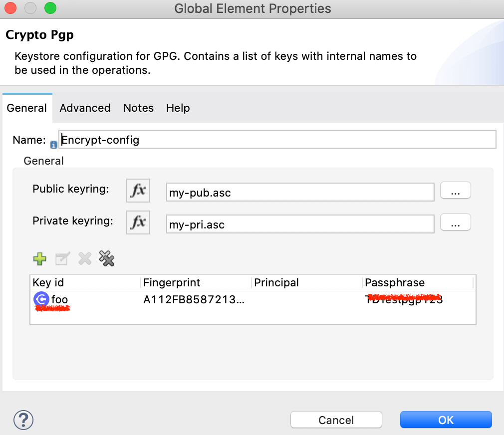Add a new key with green plus icon

(x=39, y=258)
